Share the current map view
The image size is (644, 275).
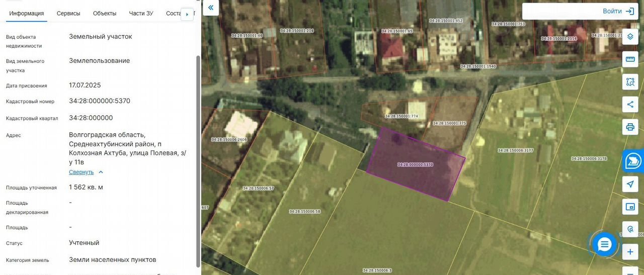(x=630, y=105)
